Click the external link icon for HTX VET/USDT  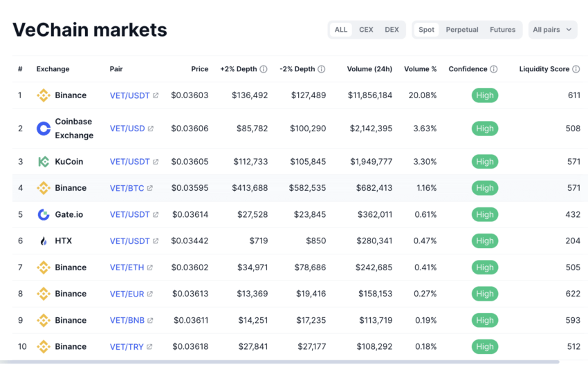[156, 241]
